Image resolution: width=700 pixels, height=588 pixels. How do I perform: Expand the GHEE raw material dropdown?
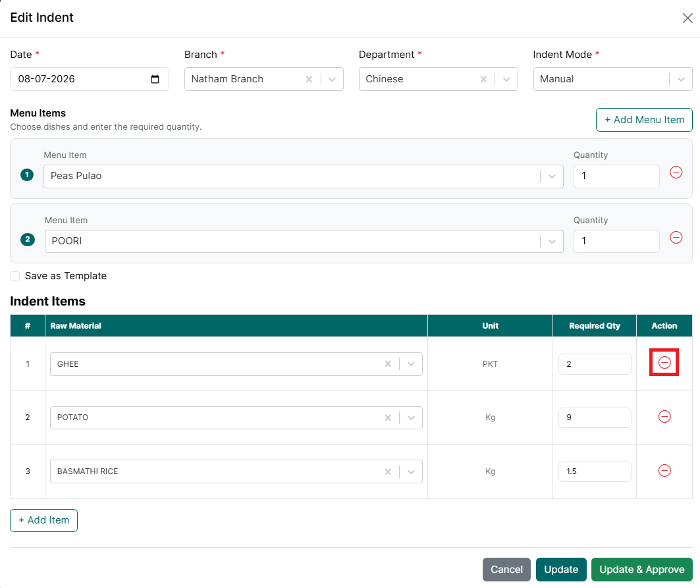tap(411, 364)
